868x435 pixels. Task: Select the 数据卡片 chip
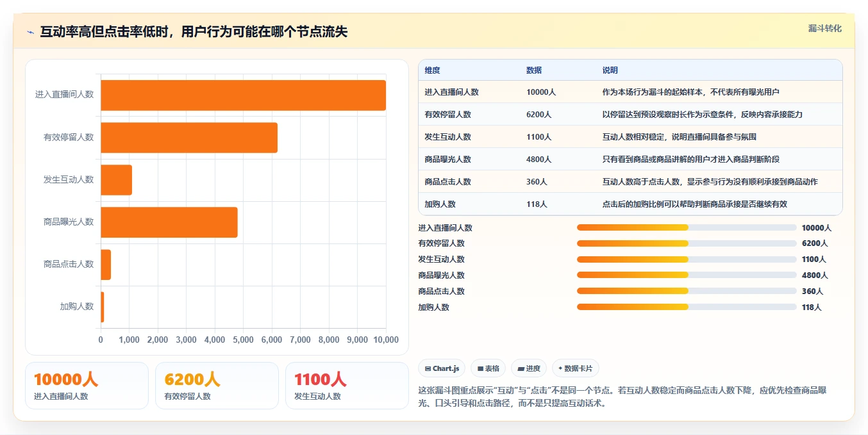[576, 368]
